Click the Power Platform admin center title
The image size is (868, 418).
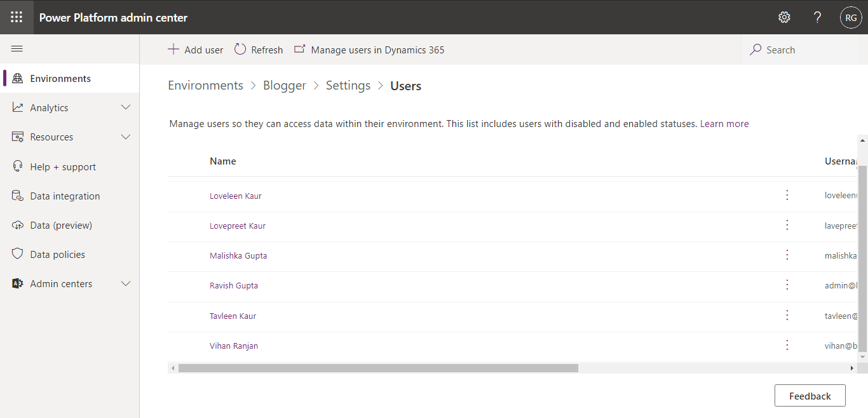pos(113,17)
